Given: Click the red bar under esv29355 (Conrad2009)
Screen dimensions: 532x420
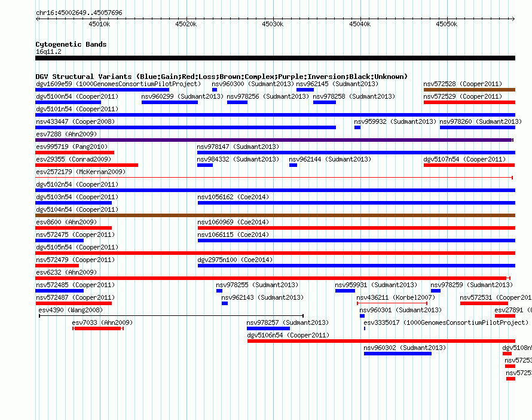Looking at the screenshot, I should tap(87, 165).
